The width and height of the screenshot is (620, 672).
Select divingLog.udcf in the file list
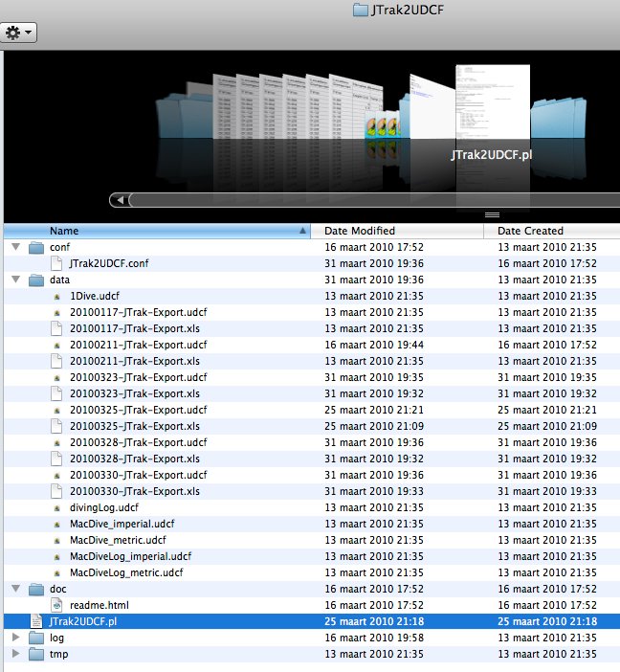point(103,507)
